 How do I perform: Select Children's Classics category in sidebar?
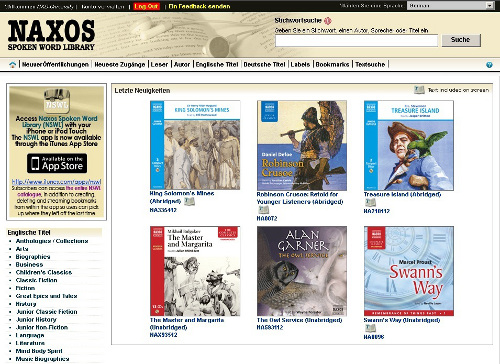point(44,272)
